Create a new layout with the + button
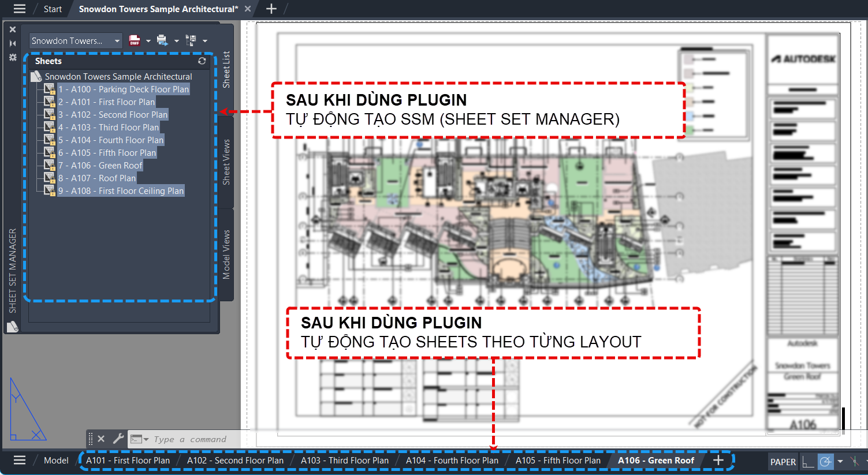 [x=717, y=460]
